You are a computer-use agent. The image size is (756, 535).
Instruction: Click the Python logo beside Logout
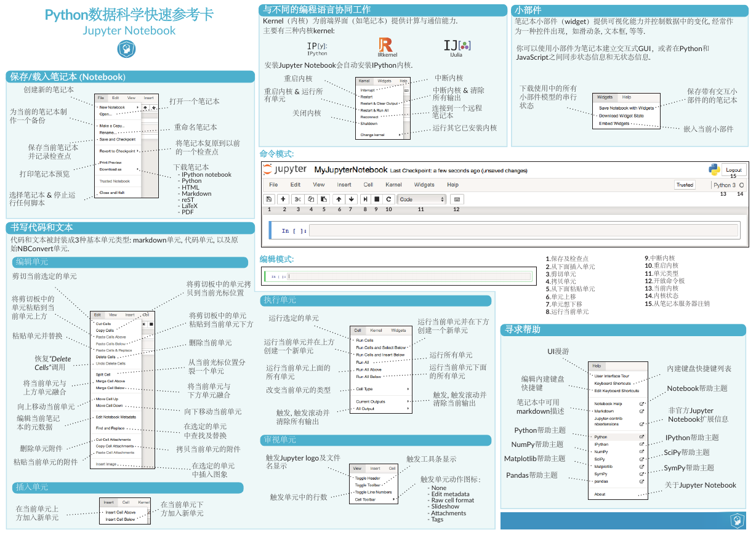(714, 170)
